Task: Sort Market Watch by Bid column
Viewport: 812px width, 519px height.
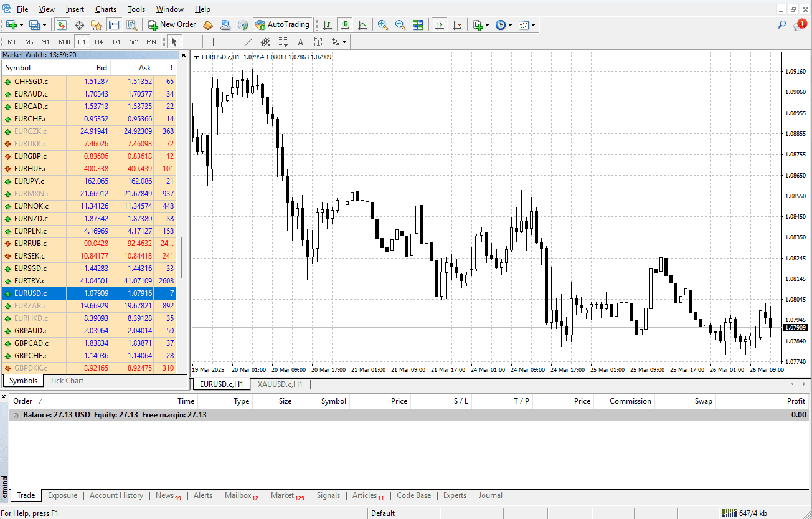Action: coord(88,68)
